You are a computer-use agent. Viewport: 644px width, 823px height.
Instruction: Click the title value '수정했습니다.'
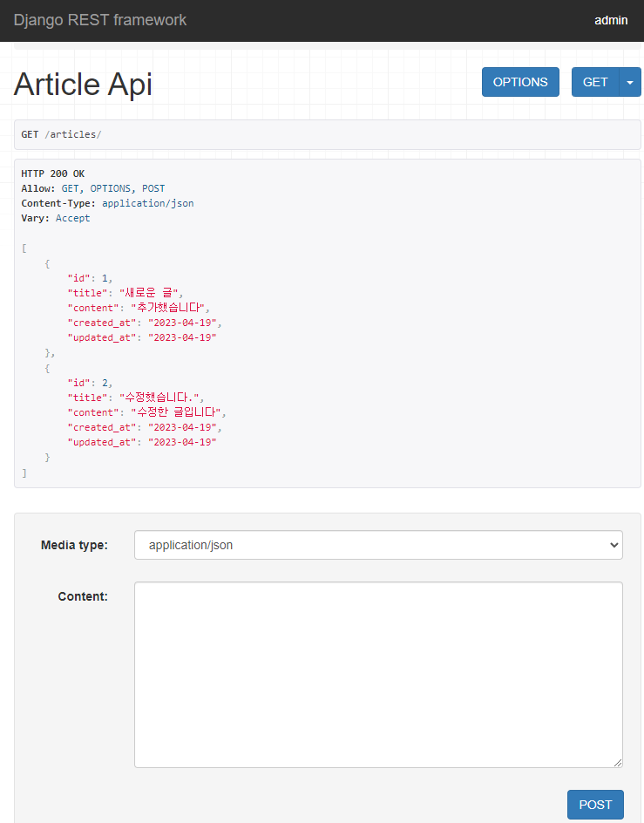point(159,398)
